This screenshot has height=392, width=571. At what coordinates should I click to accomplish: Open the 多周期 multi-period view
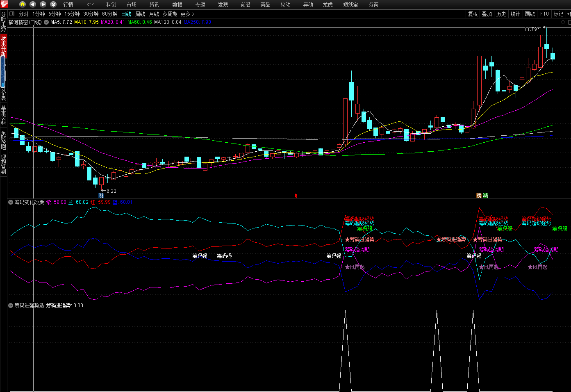point(170,14)
